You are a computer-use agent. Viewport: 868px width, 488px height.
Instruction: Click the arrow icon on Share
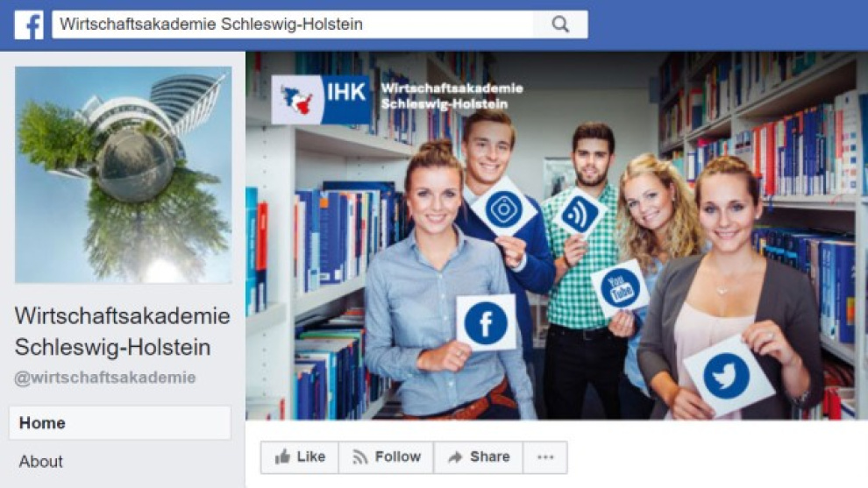point(455,457)
